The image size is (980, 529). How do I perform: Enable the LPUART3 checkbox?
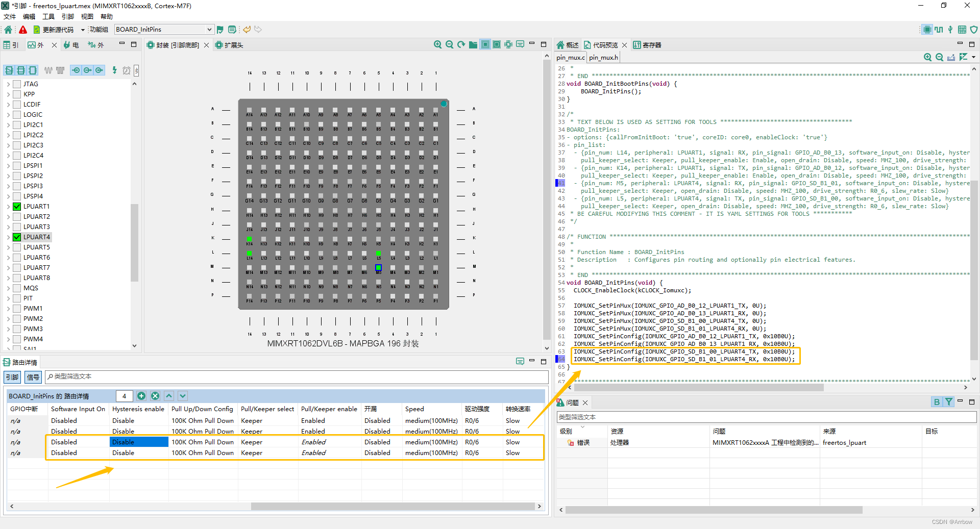click(17, 227)
